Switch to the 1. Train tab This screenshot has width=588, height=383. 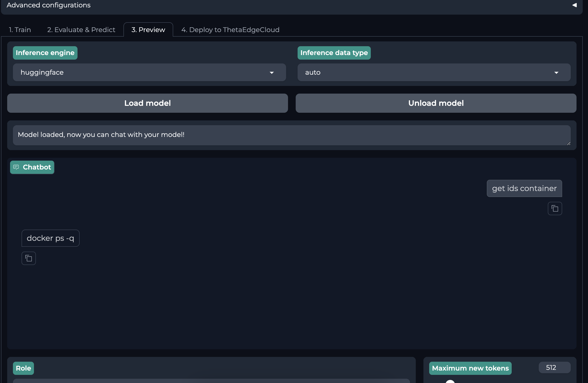20,30
